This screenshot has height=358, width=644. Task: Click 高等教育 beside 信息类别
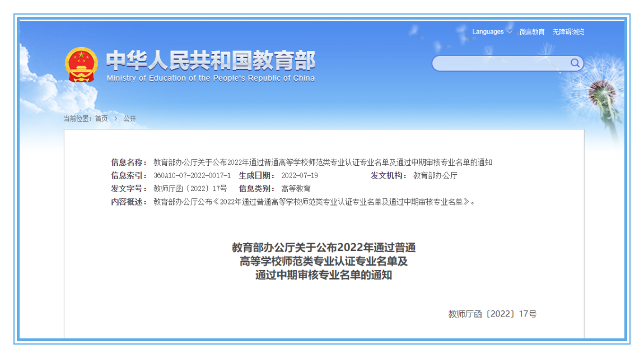[x=296, y=189]
